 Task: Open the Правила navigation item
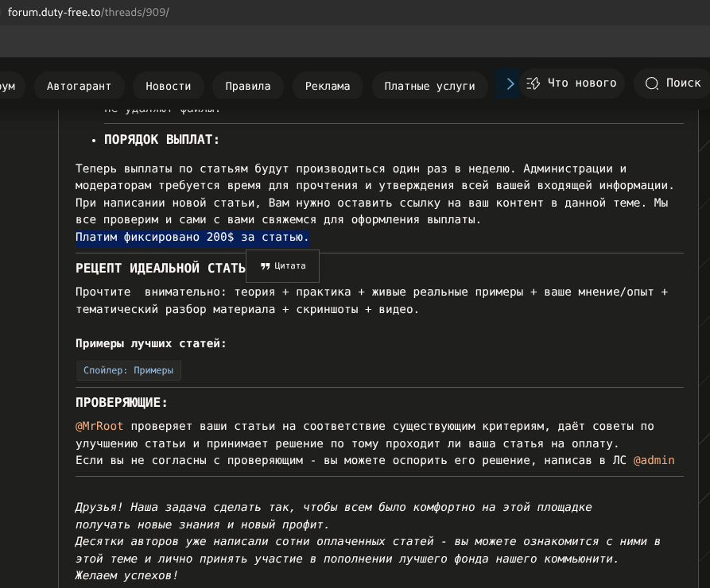[248, 86]
